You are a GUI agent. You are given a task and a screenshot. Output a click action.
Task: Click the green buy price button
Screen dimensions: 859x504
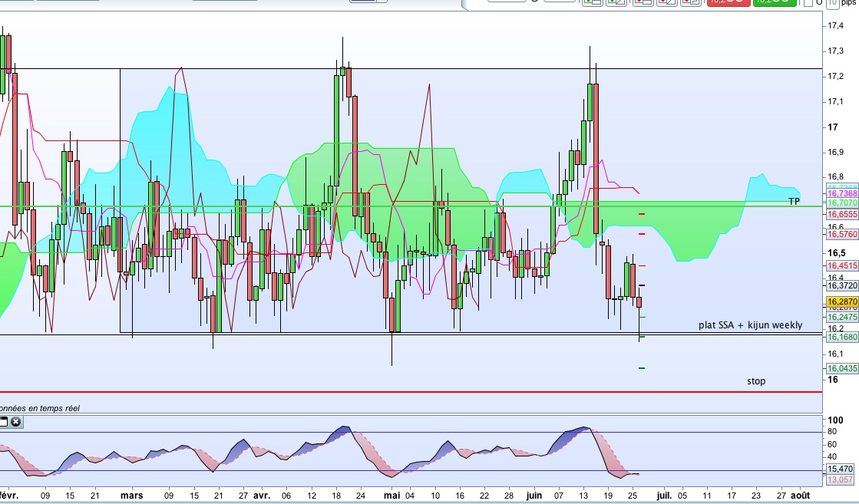(773, 2)
